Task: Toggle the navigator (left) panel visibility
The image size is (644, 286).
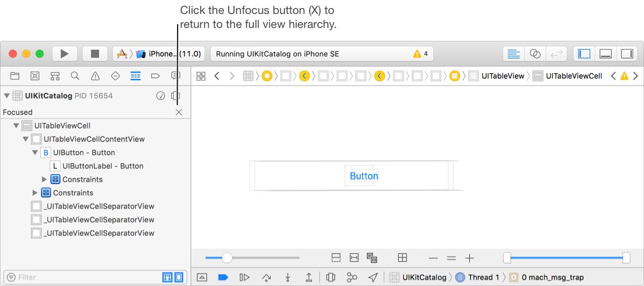Action: pos(584,54)
